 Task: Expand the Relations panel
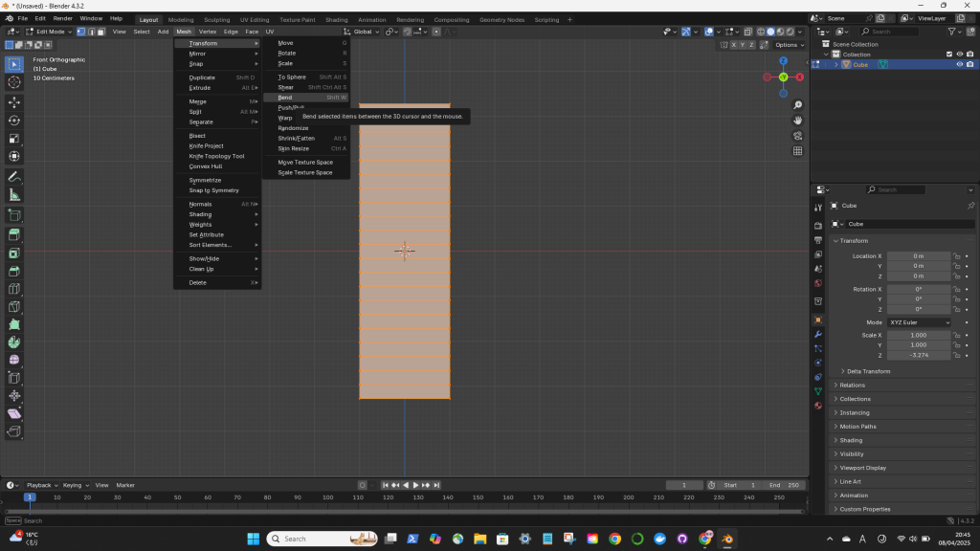point(852,385)
